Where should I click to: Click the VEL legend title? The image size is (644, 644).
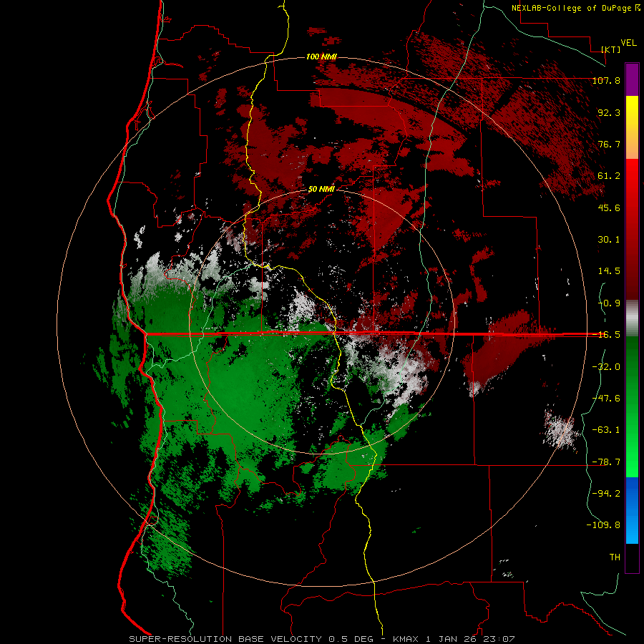(x=629, y=43)
